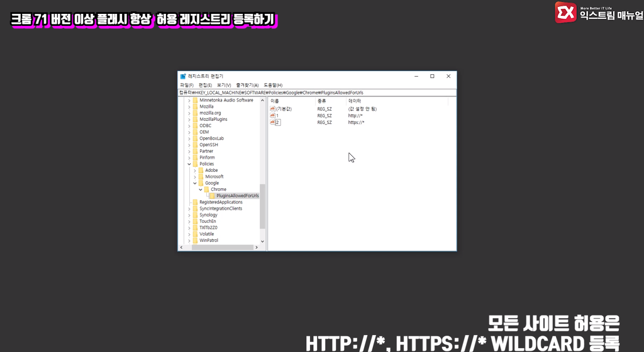Open the 파일(F) menu
Viewport: 644px width, 352px height.
[x=186, y=85]
